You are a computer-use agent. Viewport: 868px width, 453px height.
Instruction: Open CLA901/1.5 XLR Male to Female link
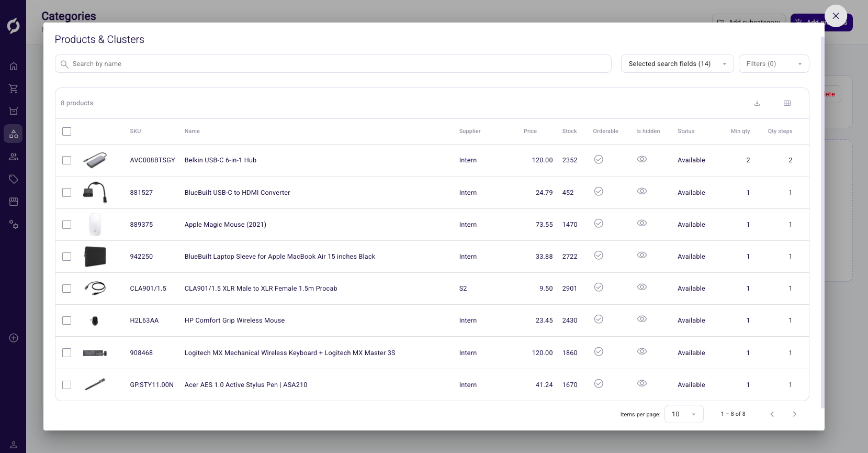(x=261, y=289)
